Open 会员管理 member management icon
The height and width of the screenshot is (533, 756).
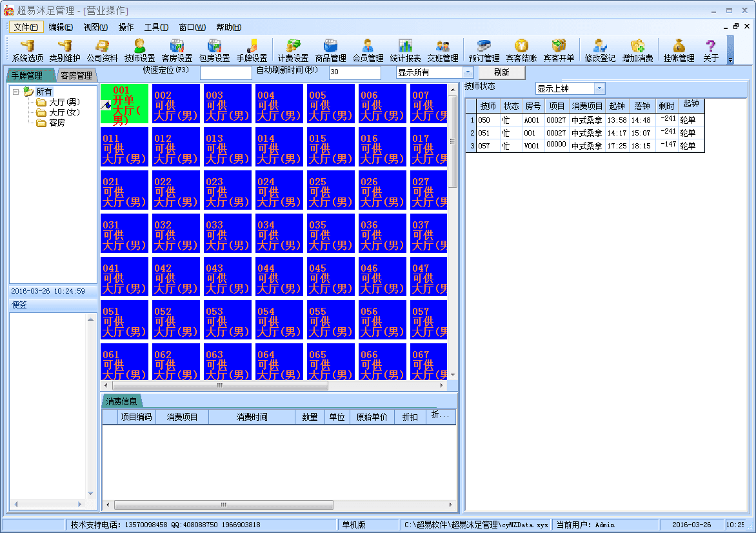pyautogui.click(x=368, y=50)
